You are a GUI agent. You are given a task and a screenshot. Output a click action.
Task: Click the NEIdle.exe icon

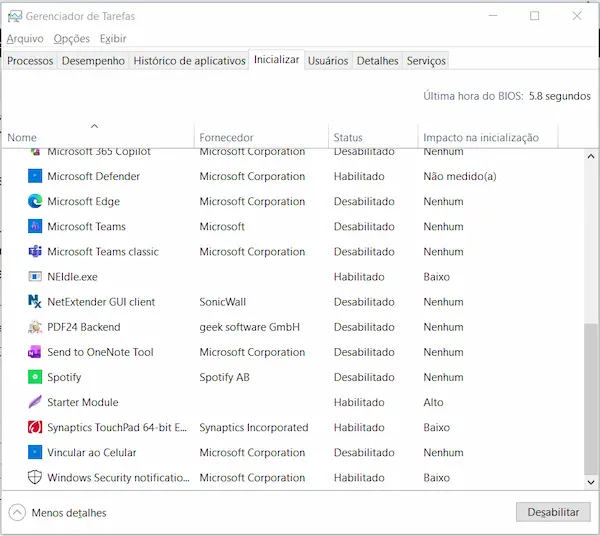(35, 277)
